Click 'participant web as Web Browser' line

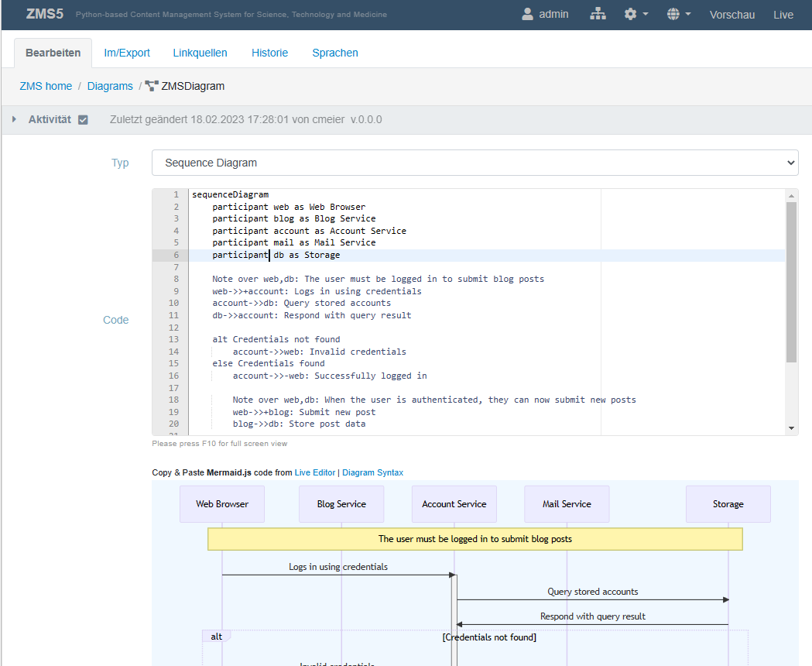(x=289, y=207)
